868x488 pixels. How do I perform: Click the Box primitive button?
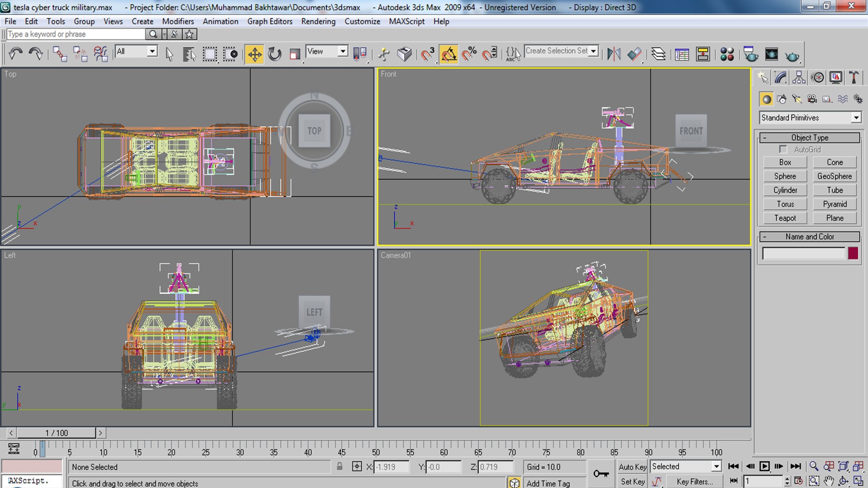point(785,162)
